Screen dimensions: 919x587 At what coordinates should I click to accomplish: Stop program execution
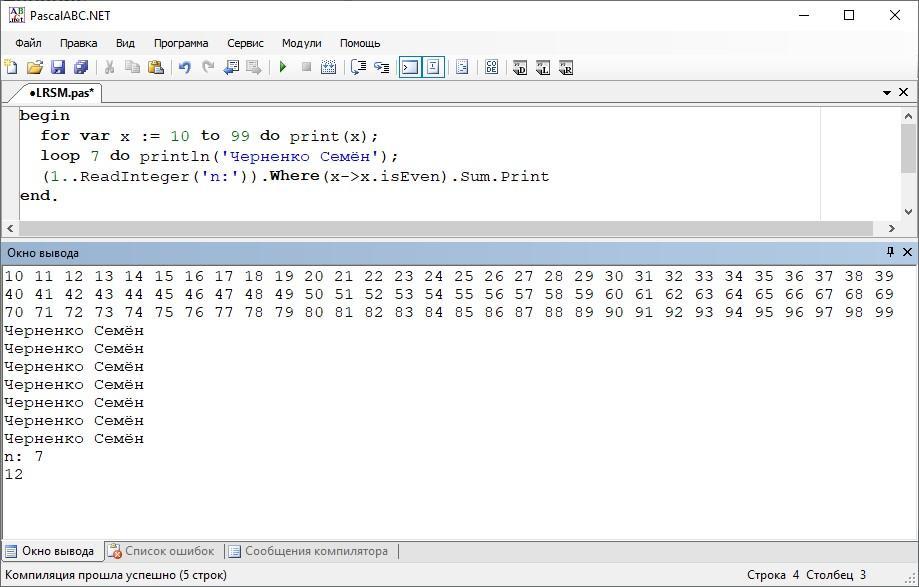pyautogui.click(x=306, y=67)
